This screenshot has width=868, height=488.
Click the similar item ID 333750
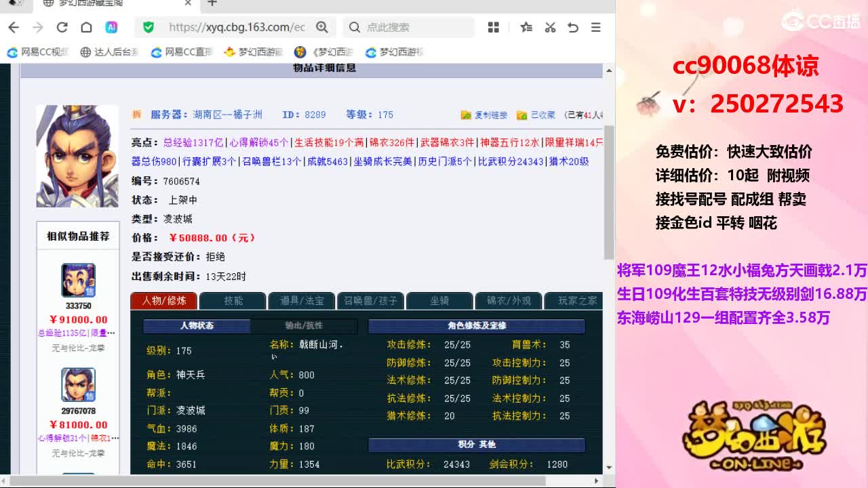[x=78, y=306]
